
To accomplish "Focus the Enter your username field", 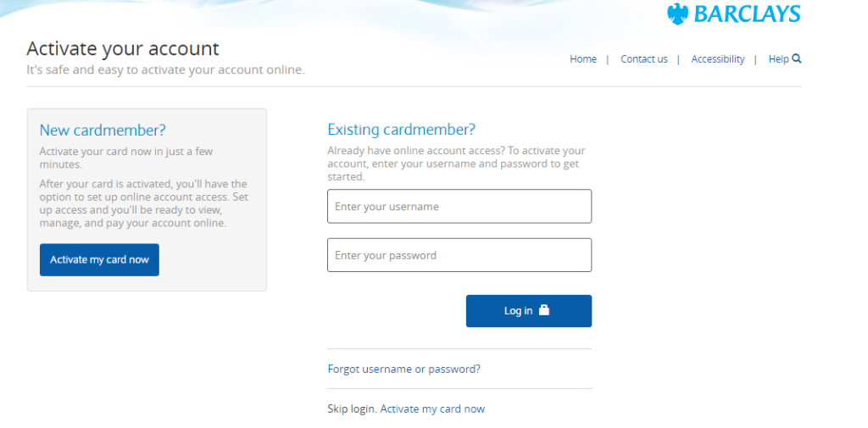I will [459, 207].
